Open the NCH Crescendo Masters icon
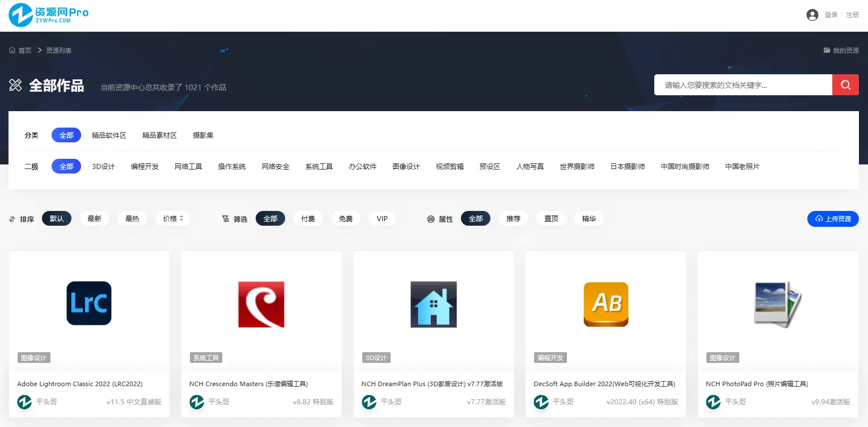868x427 pixels. pyautogui.click(x=261, y=304)
